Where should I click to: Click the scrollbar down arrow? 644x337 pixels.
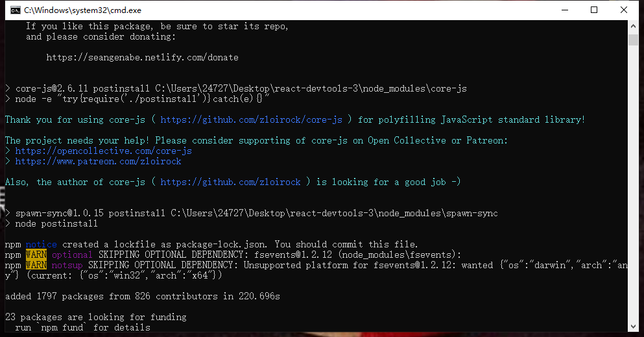click(633, 327)
